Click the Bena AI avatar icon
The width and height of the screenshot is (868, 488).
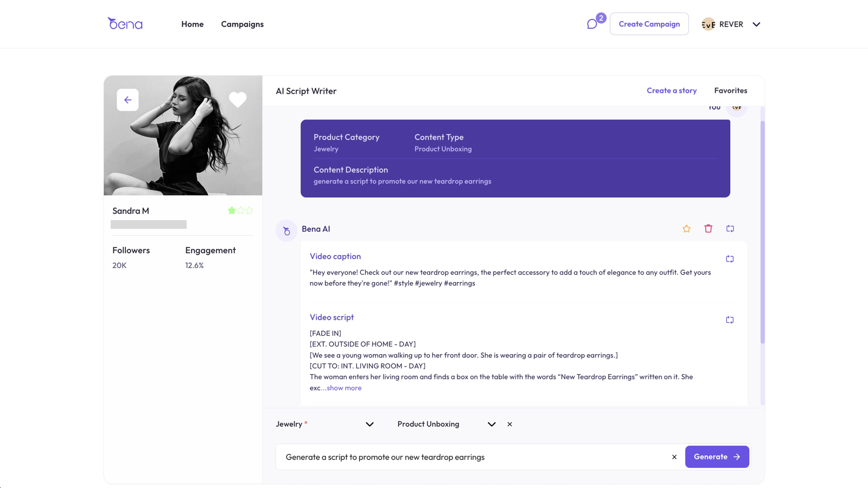[x=286, y=230]
